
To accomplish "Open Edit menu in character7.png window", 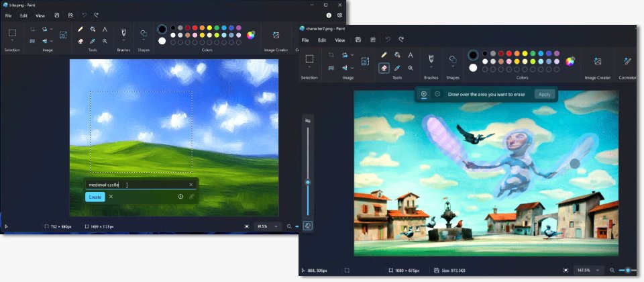I will coord(322,40).
